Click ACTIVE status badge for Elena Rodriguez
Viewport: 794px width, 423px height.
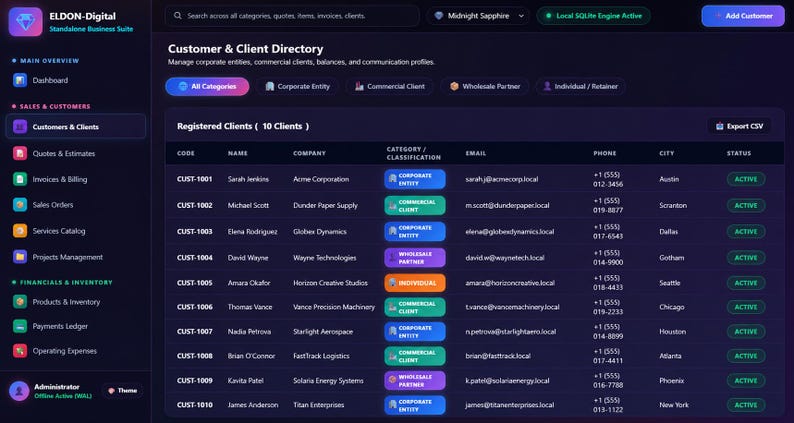[x=746, y=232]
